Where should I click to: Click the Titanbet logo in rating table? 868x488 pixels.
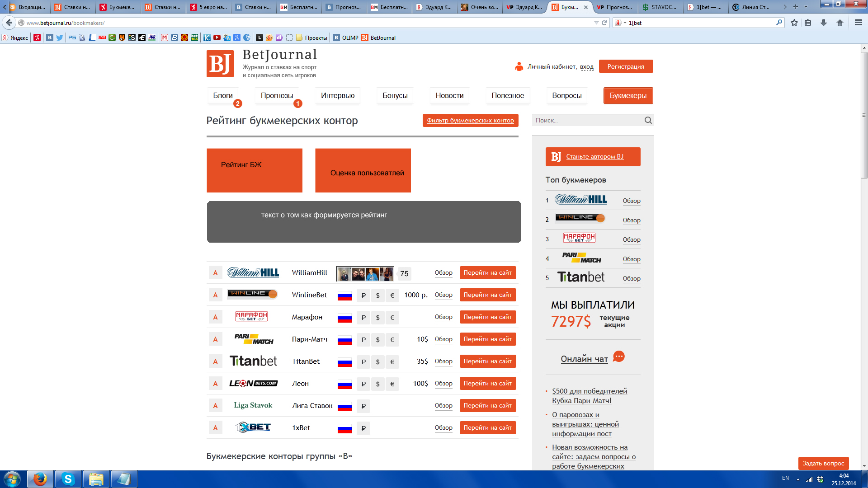click(253, 361)
